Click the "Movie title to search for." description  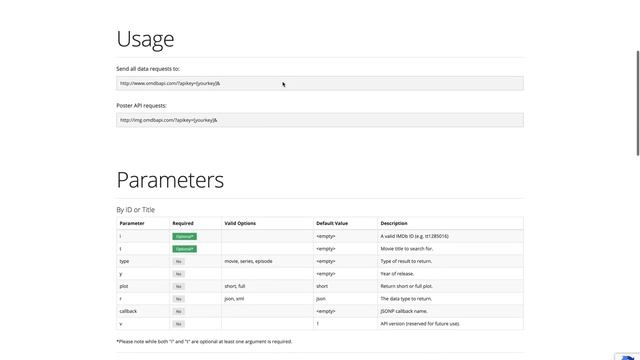pyautogui.click(x=407, y=249)
